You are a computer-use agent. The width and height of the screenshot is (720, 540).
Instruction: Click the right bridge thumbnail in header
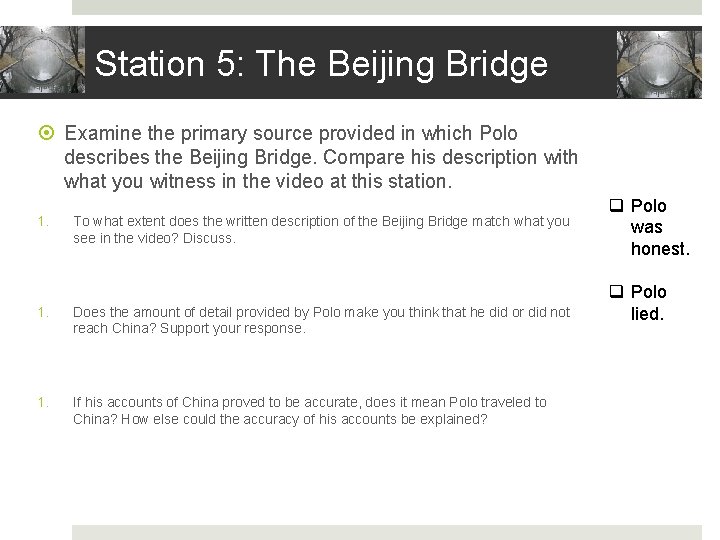pyautogui.click(x=659, y=64)
